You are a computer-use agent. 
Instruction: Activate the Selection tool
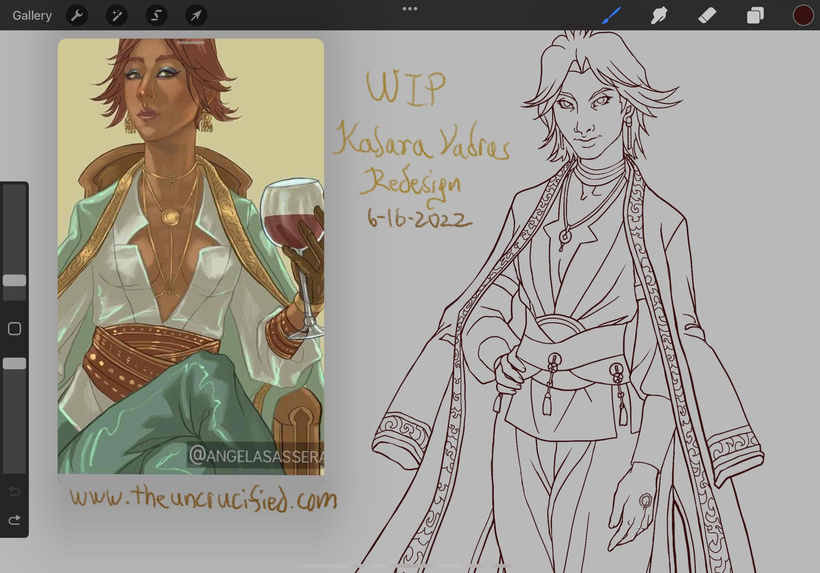point(157,15)
